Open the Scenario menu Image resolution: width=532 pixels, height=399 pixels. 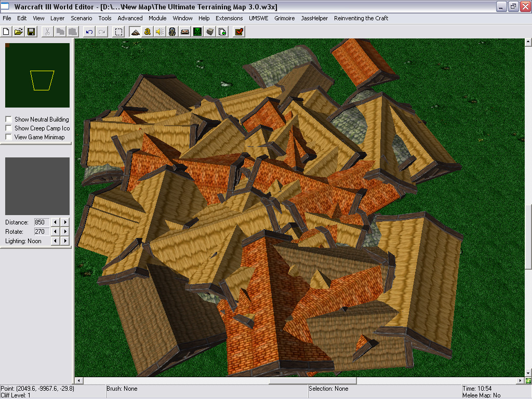click(x=82, y=18)
